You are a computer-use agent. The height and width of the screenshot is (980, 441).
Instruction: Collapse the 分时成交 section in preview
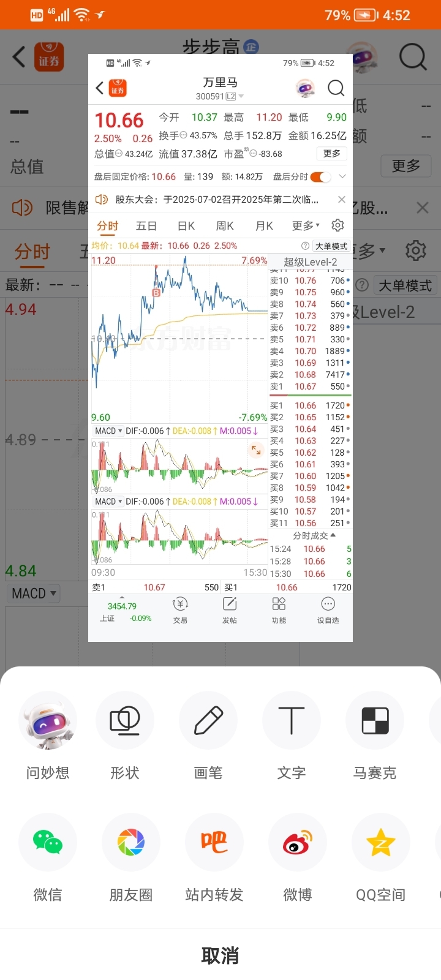[314, 536]
